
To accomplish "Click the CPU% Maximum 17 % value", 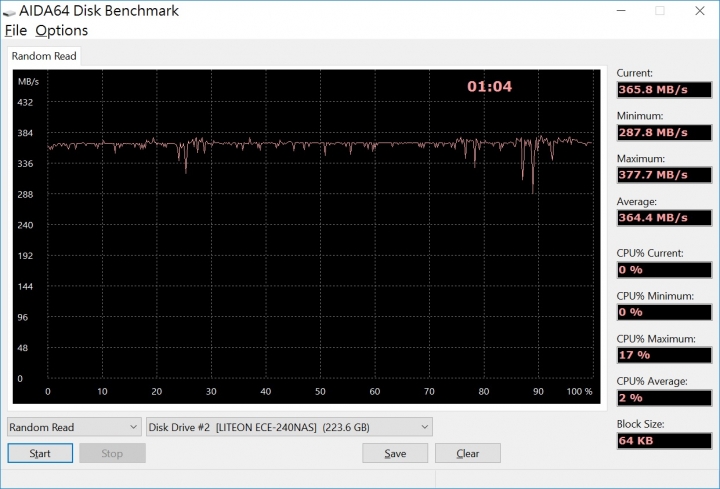I will pos(664,355).
